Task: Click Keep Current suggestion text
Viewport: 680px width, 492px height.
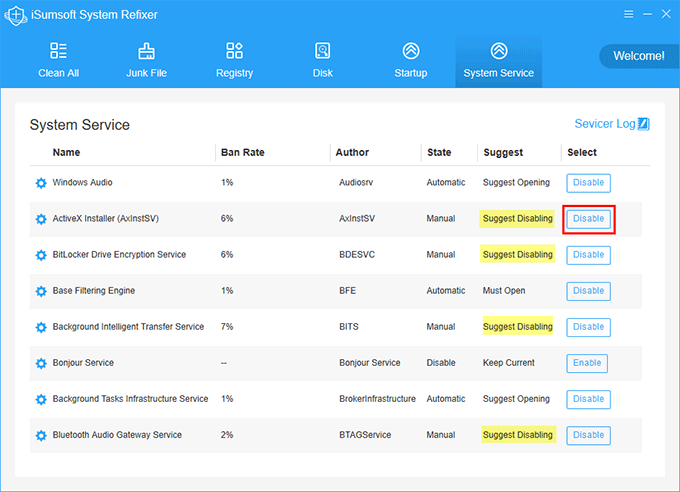Action: coord(509,363)
